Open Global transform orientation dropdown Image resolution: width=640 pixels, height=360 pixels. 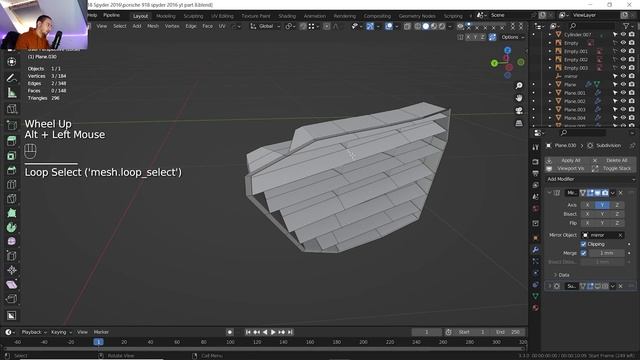265,26
